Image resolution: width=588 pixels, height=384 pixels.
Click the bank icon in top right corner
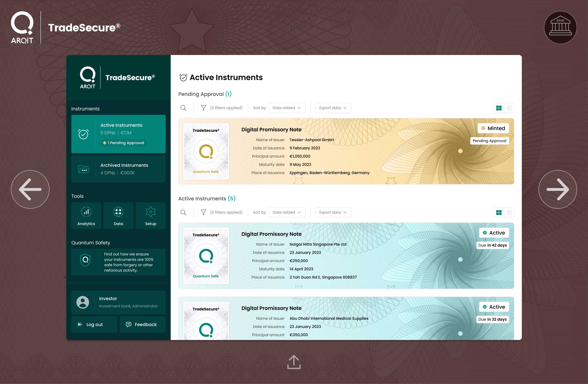tap(560, 28)
